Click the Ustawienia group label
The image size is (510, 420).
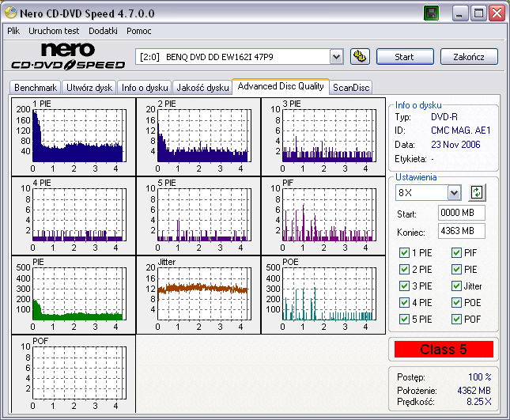[x=416, y=177]
